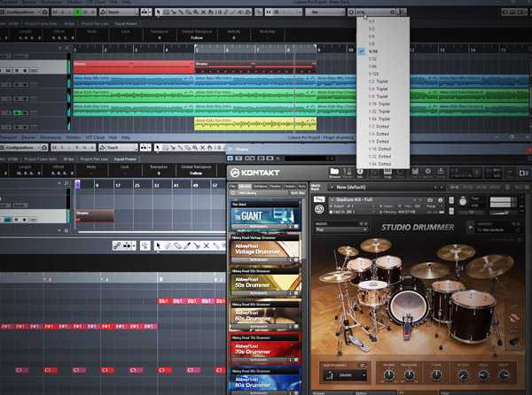Image resolution: width=532 pixels, height=395 pixels.
Task: Click the snapshot camera icon on Stadium Kit header
Action: pos(430,200)
